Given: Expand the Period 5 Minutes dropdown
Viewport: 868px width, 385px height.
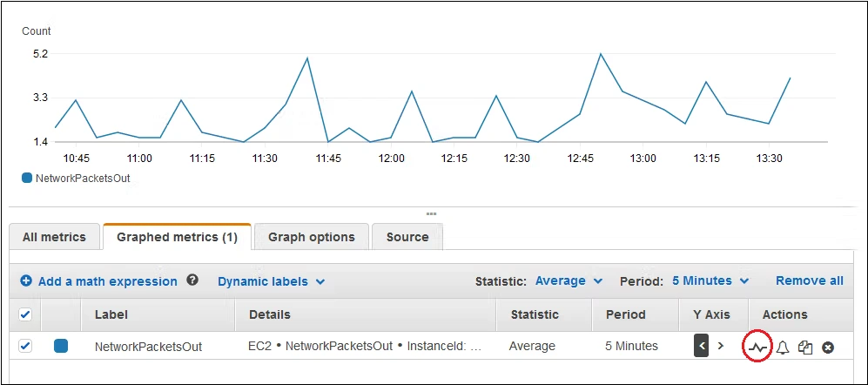Looking at the screenshot, I should (x=710, y=280).
